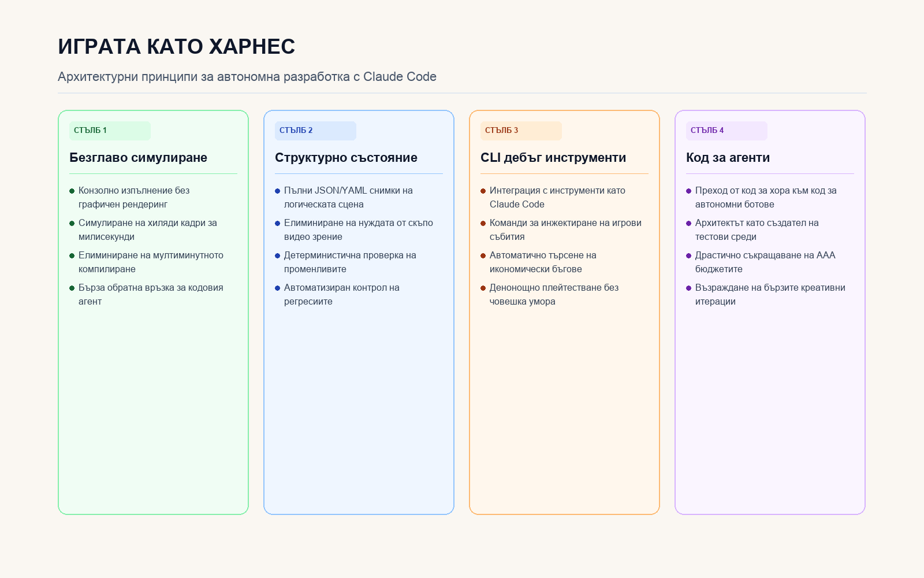Select the СТЪЛБ 1 badge
This screenshot has width=924, height=578.
click(x=110, y=131)
